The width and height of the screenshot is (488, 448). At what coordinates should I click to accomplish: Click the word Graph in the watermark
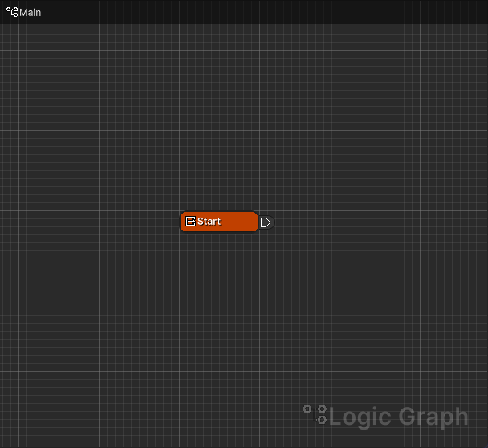point(433,417)
